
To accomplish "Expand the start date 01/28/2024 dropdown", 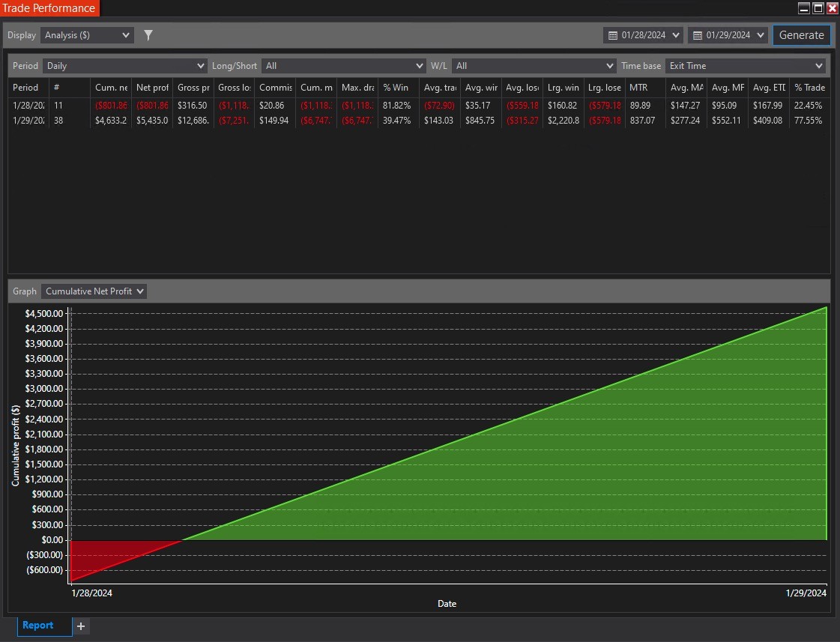I will [676, 35].
